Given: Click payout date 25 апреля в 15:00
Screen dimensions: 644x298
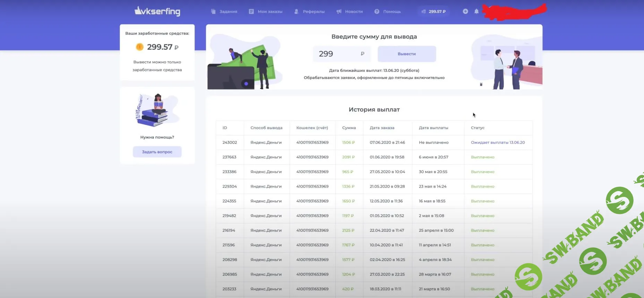Looking at the screenshot, I should (x=436, y=230).
